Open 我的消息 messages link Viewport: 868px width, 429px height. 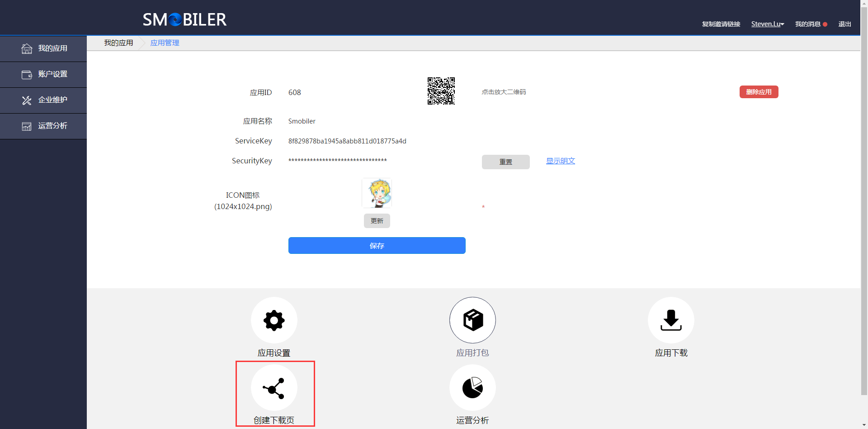pos(808,24)
